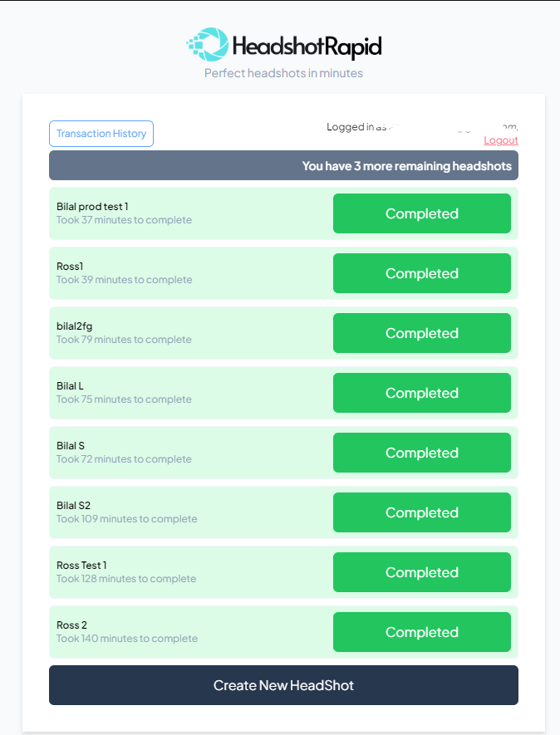Viewport: 560px width, 735px height.
Task: Select Ross 2 list row text
Action: 71,625
